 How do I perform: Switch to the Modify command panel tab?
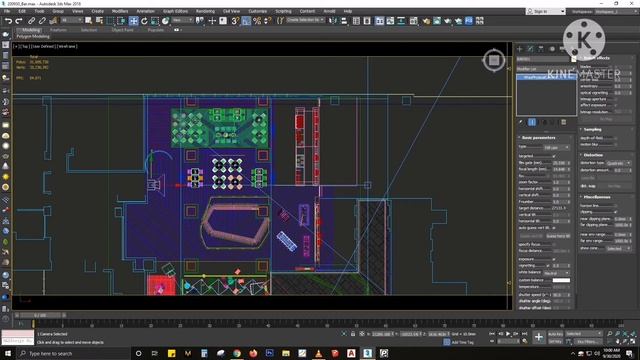[530, 49]
